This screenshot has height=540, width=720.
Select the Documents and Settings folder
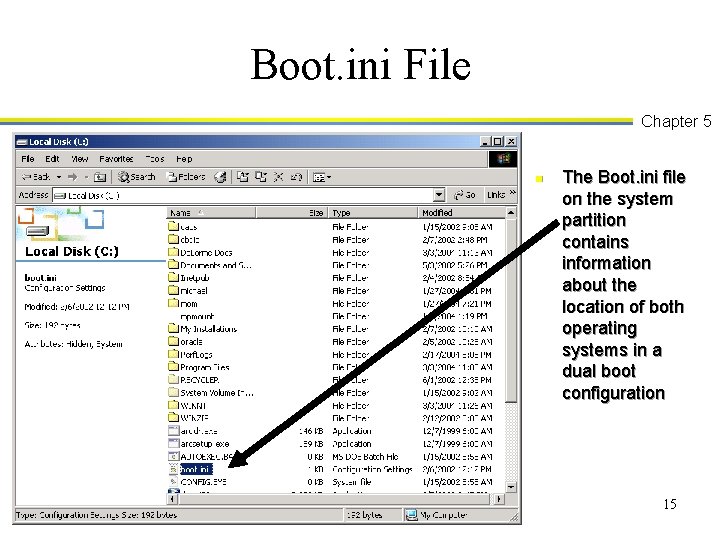[x=209, y=265]
